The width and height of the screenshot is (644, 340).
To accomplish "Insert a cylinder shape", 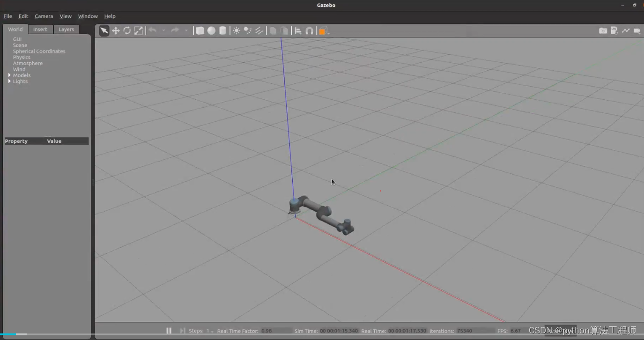I will (223, 31).
